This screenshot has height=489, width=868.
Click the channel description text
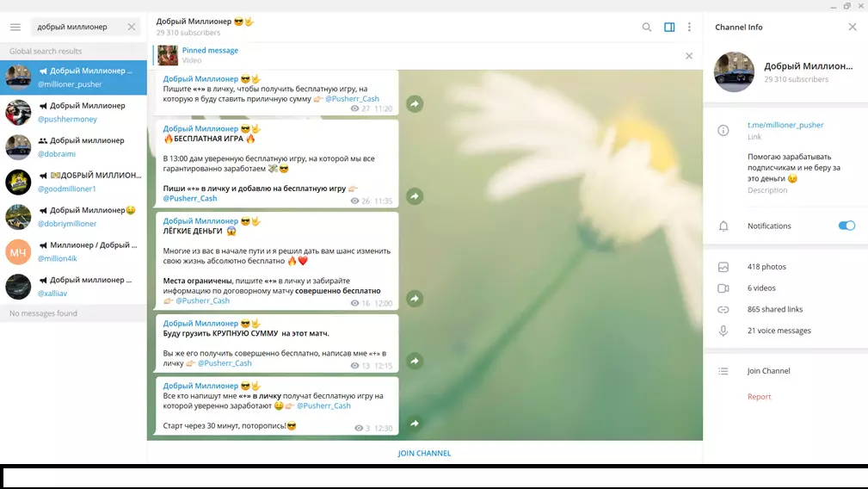[x=794, y=167]
